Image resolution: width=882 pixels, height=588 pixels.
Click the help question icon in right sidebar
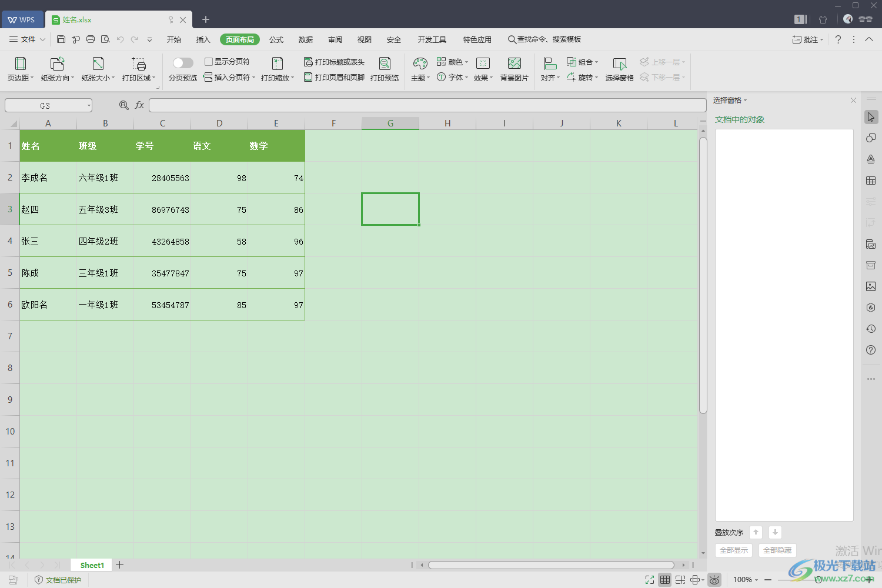[871, 350]
